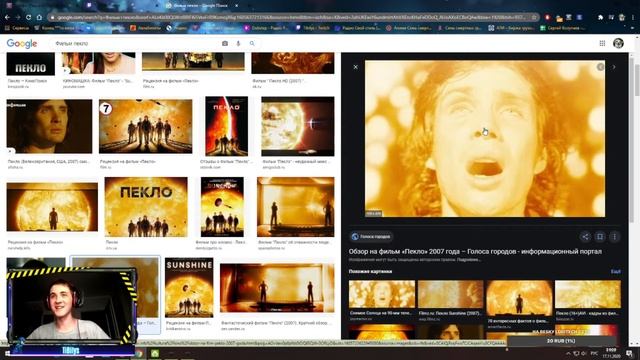Viewport: 640px width, 360px height.
Task: Open the Windows notification center
Action: (x=630, y=353)
